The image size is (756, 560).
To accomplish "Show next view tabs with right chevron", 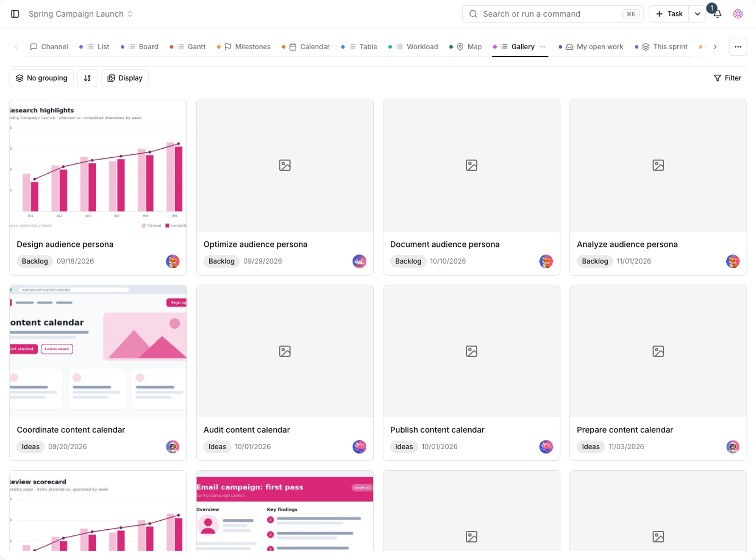I will coord(715,47).
